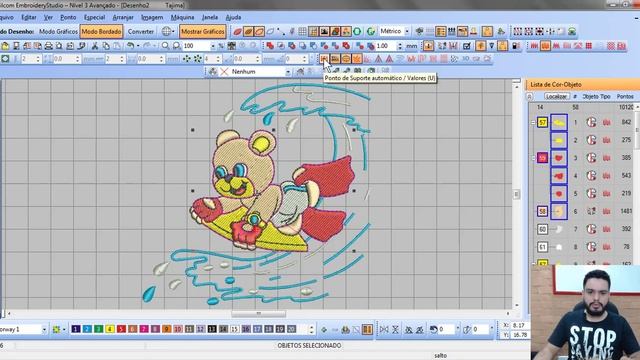The image size is (640, 360).
Task: Select the highlighted tatami fill stitch icon
Action: pyautogui.click(x=545, y=46)
